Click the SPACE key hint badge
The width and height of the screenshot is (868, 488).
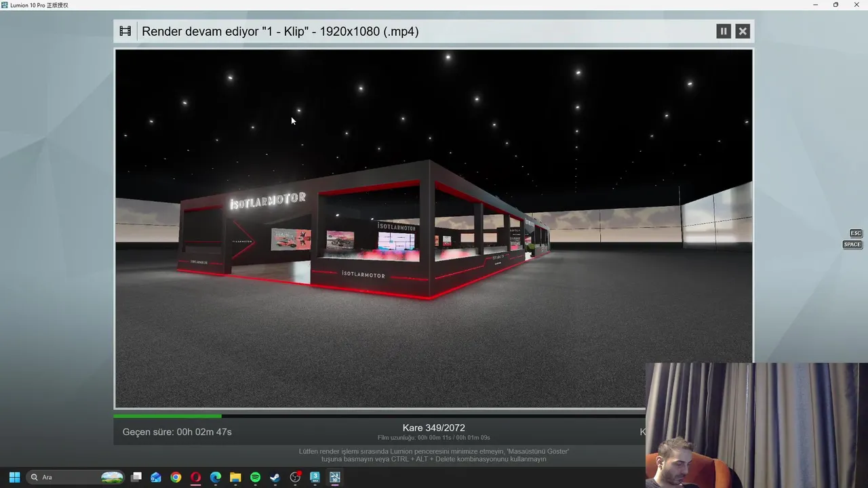(852, 245)
